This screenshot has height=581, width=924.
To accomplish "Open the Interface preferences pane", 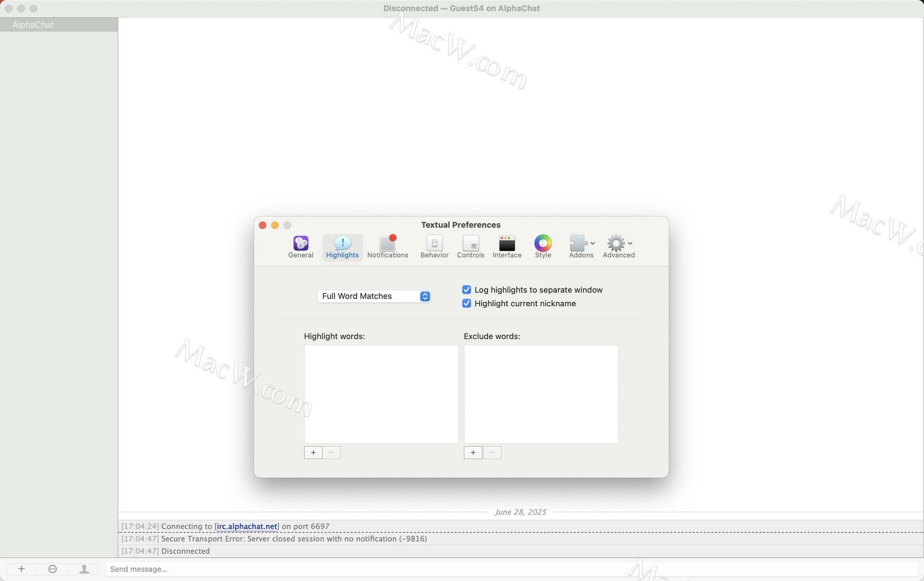I will 507,247.
